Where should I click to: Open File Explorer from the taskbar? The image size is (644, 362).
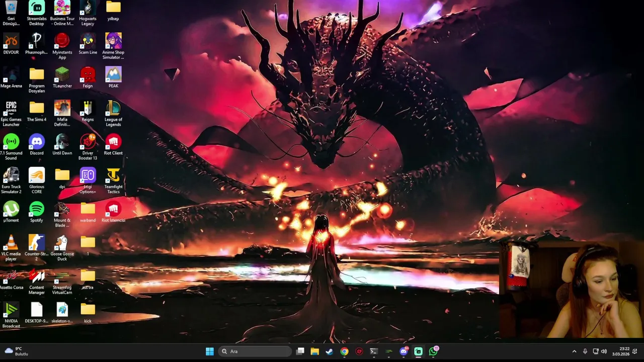pyautogui.click(x=314, y=351)
